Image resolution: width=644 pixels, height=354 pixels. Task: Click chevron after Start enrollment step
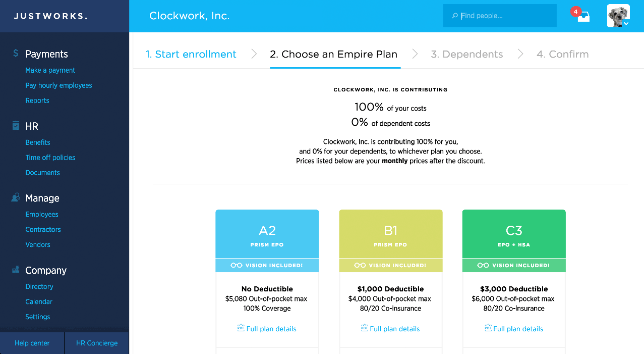click(254, 54)
